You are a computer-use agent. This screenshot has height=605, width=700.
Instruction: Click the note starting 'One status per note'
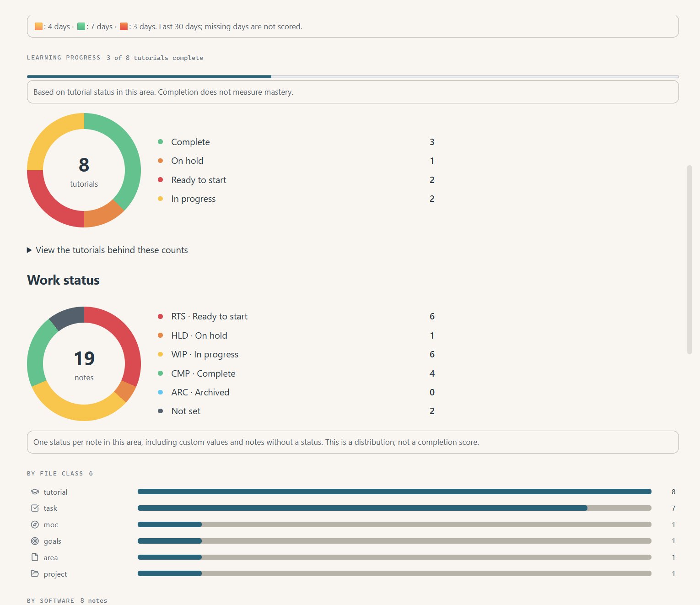point(353,442)
